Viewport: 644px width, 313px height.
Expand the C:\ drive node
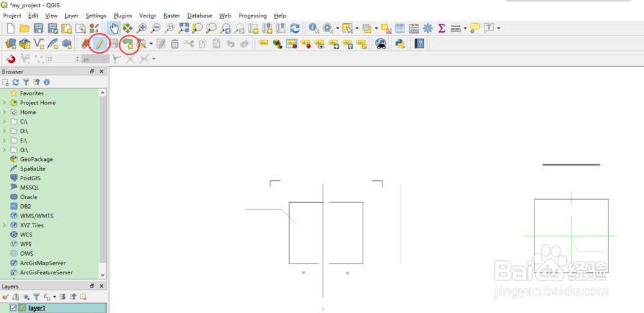click(4, 122)
